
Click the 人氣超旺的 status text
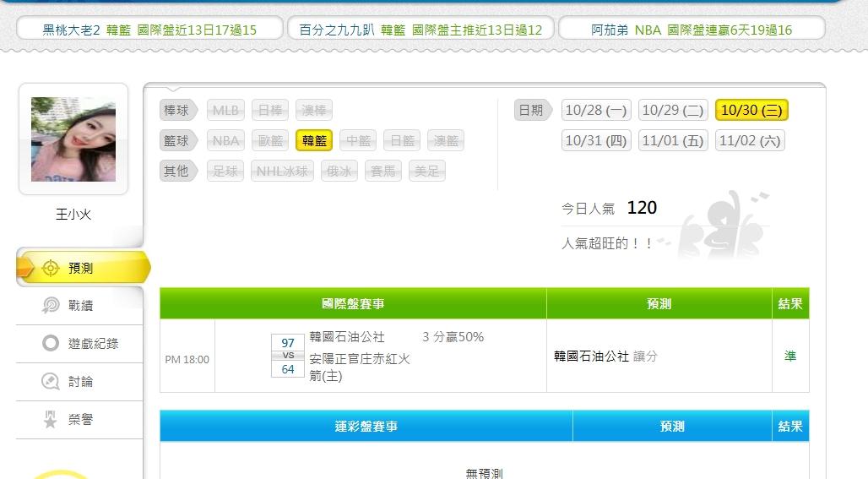[x=607, y=243]
